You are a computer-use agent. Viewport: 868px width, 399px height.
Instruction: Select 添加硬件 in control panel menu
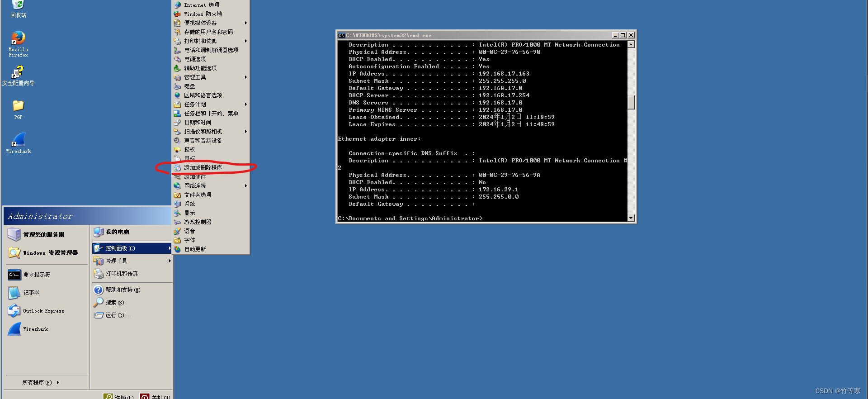point(211,176)
